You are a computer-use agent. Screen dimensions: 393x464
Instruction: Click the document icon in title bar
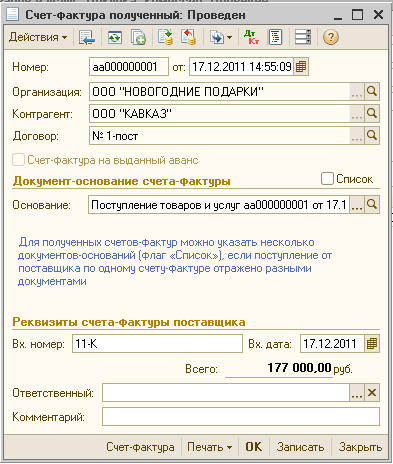click(x=12, y=15)
